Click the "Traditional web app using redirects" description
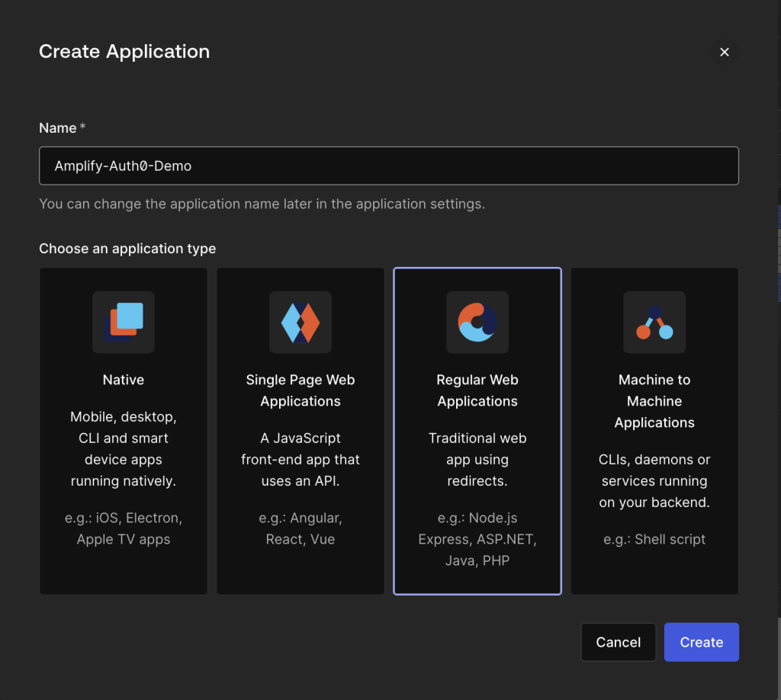This screenshot has height=700, width=781. pyautogui.click(x=477, y=460)
